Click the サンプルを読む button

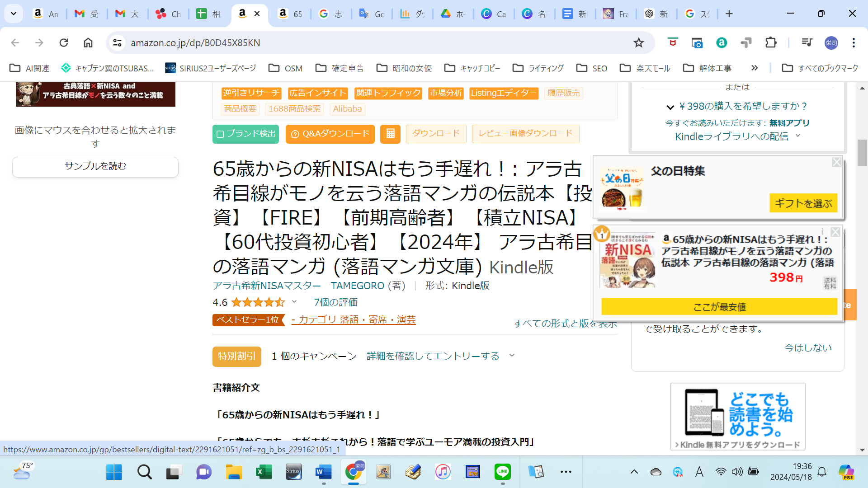coord(95,167)
